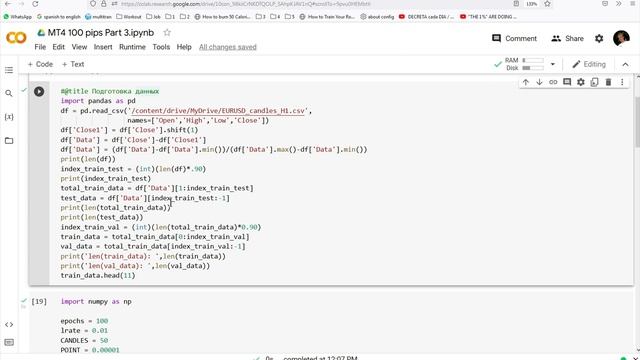
Task: Click the user account avatar
Action: coord(621,38)
